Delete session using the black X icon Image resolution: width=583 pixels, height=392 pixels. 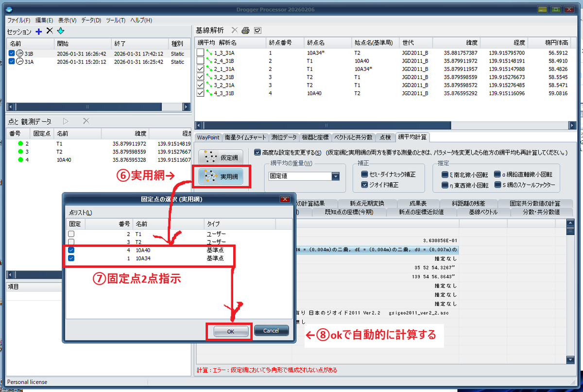[x=49, y=32]
